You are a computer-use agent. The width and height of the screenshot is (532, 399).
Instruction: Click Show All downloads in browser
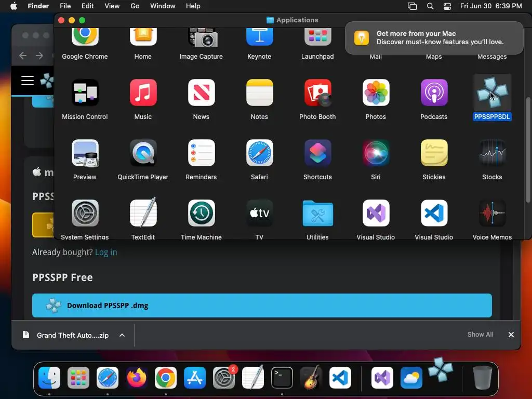(x=481, y=335)
